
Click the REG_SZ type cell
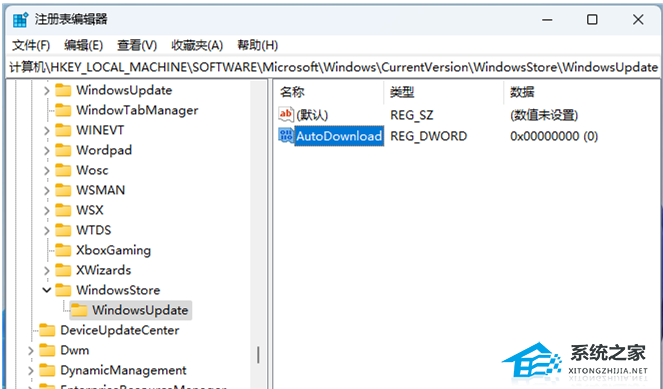[411, 115]
